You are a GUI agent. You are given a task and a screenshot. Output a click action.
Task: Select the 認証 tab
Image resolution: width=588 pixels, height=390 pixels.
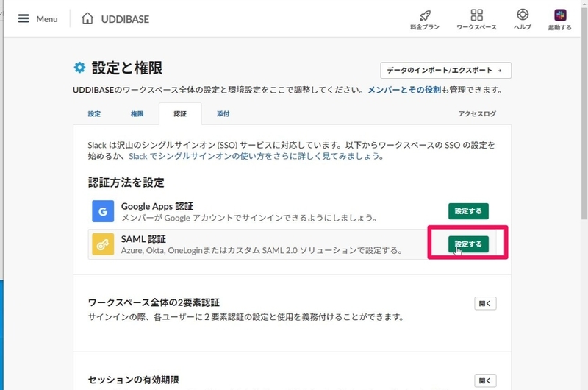[x=180, y=114]
